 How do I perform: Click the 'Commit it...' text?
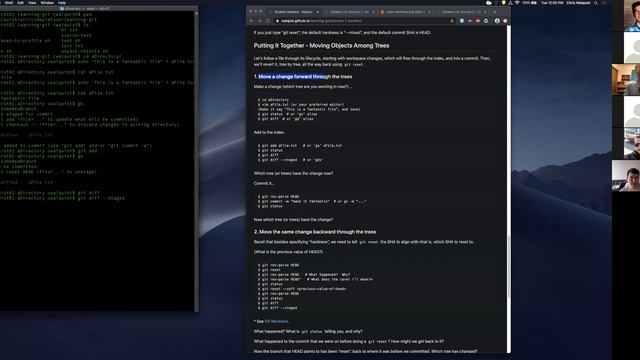(x=264, y=183)
